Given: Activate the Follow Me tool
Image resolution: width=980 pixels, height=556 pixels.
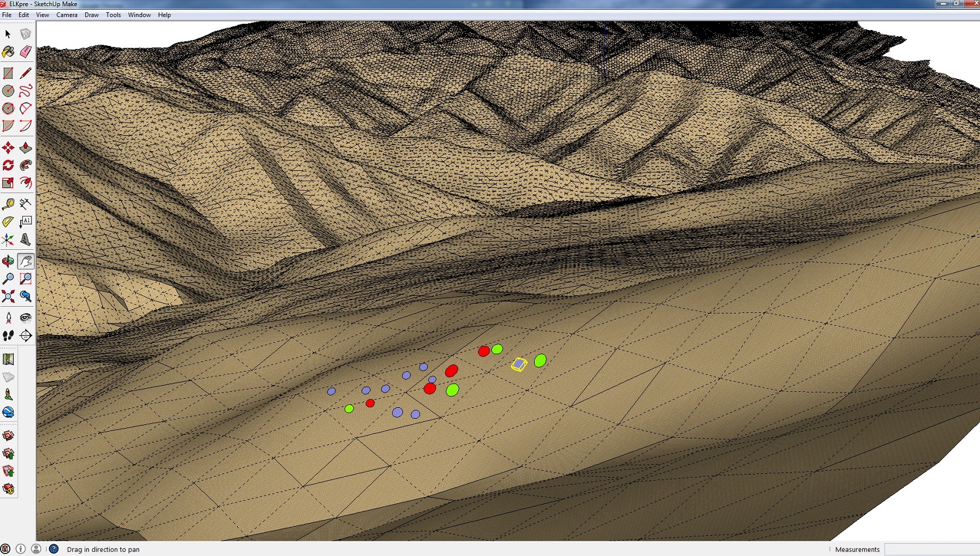Looking at the screenshot, I should point(26,165).
